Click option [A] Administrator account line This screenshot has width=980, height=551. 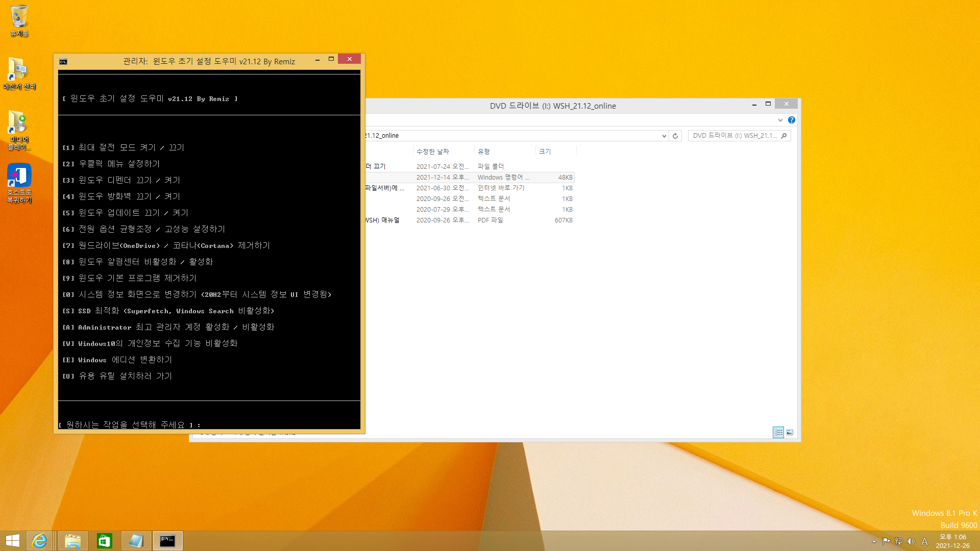(x=168, y=327)
